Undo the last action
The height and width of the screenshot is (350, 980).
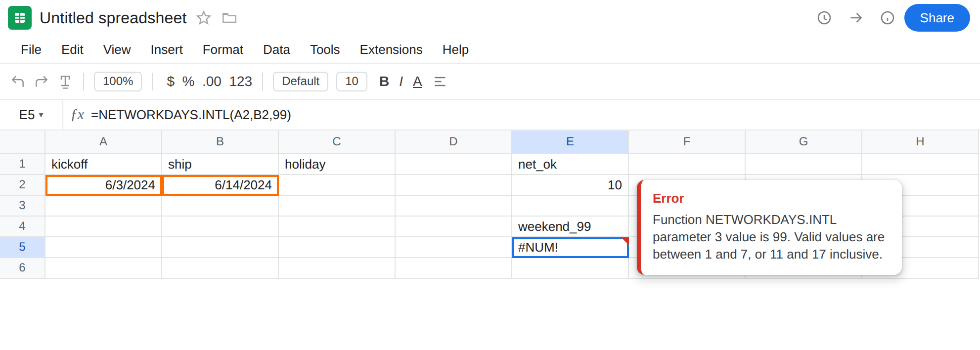pyautogui.click(x=18, y=81)
